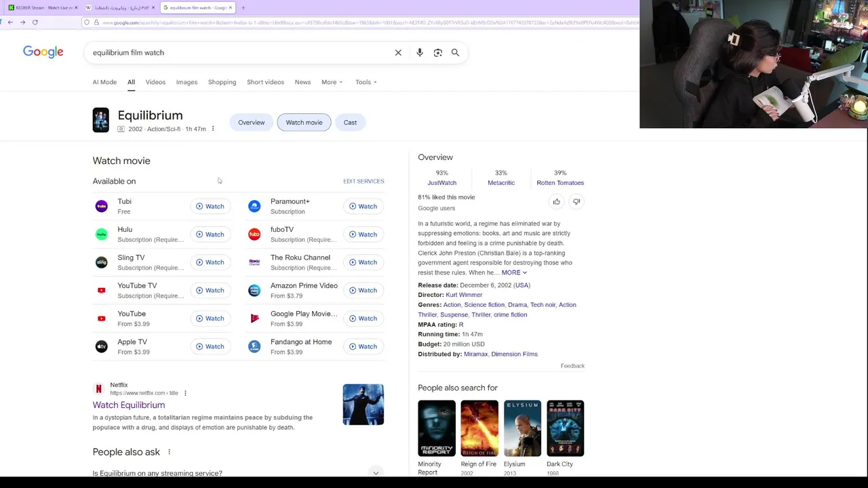
Task: Open Reign of Fire poster thumbnail
Action: 479,428
